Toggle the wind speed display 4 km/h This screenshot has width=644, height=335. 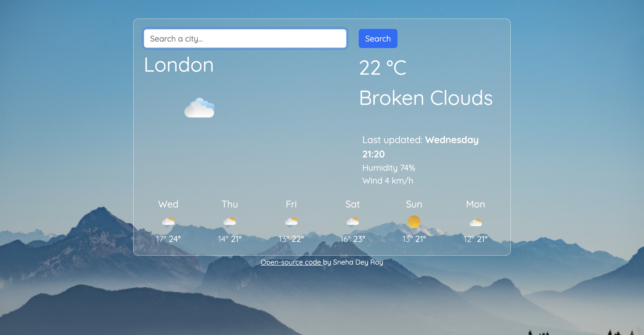click(388, 181)
